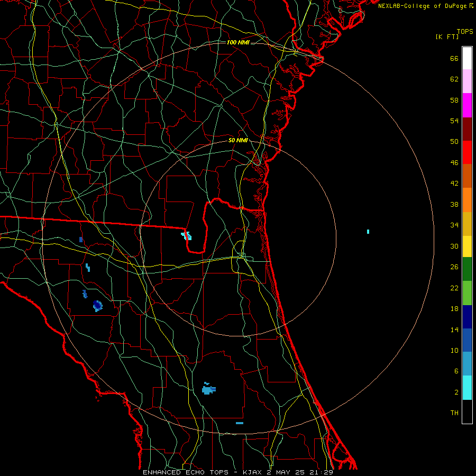Image resolution: width=476 pixels, height=476 pixels.
Task: Click the black TH swatch at legend bottom
Action: [467, 411]
